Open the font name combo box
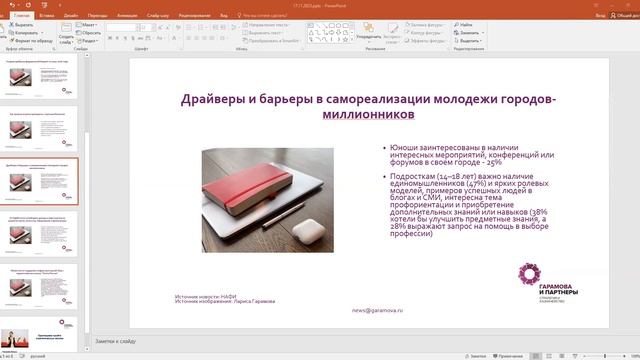640x360 pixels. pyautogui.click(x=121, y=27)
